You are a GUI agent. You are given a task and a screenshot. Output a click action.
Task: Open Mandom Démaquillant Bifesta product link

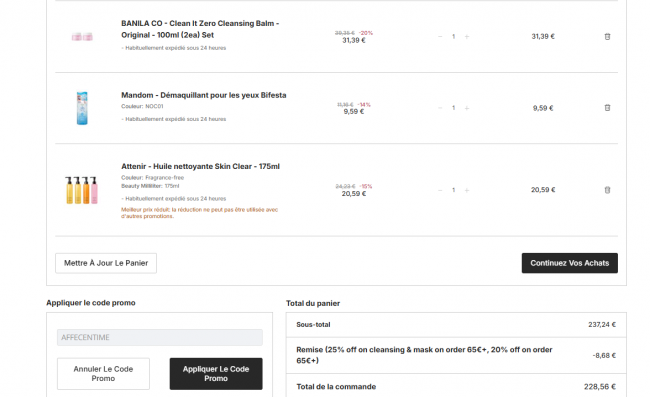click(x=204, y=95)
